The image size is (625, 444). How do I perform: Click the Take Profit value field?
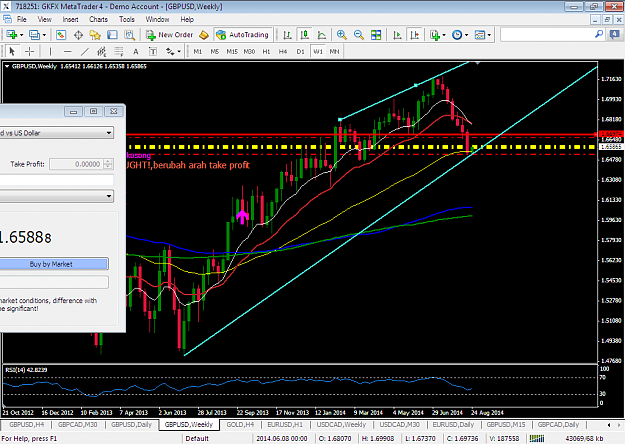pyautogui.click(x=76, y=164)
